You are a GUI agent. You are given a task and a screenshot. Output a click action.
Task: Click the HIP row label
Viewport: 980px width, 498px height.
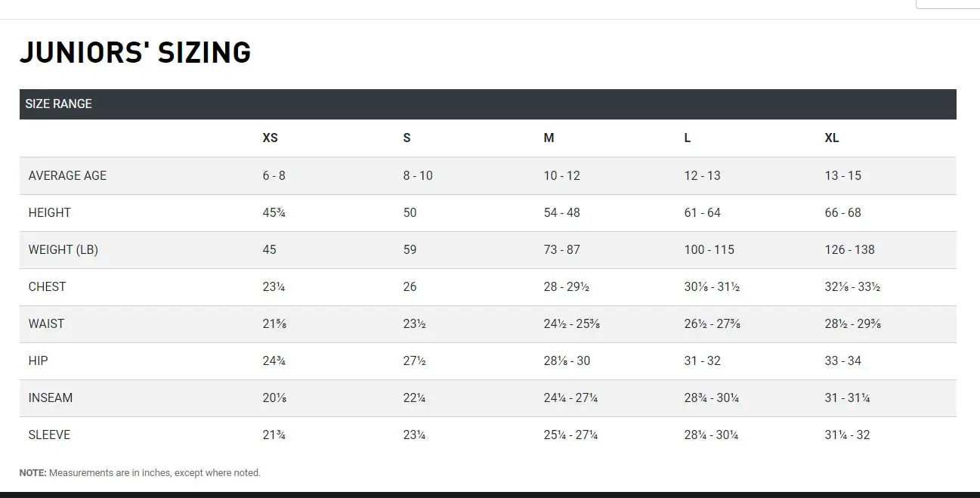(38, 360)
